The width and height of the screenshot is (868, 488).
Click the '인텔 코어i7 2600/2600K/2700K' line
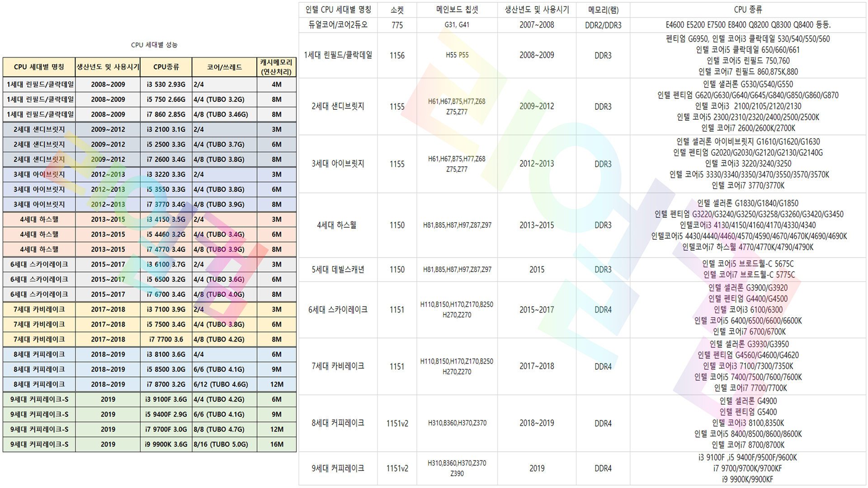[748, 128]
